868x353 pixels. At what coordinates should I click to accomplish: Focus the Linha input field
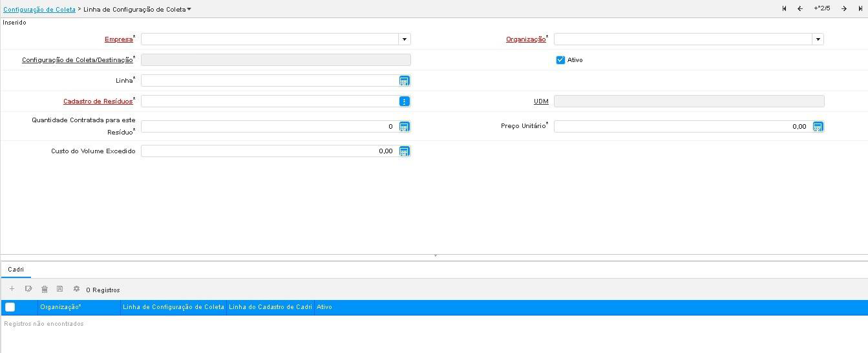tap(270, 81)
